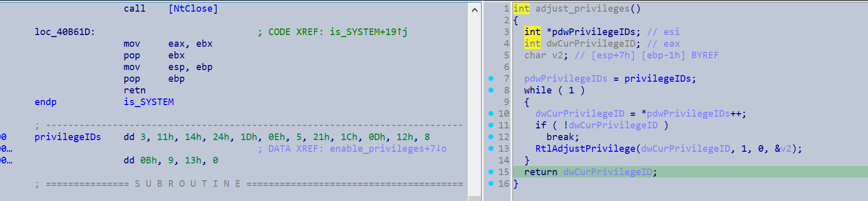Toggle breakpoint dot on return line 15

coord(491,172)
